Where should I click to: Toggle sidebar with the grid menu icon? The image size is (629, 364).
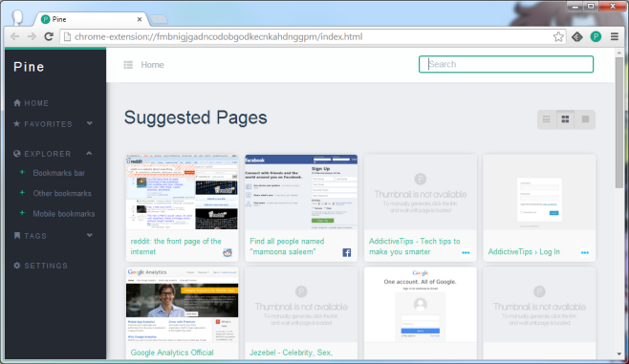pos(128,65)
